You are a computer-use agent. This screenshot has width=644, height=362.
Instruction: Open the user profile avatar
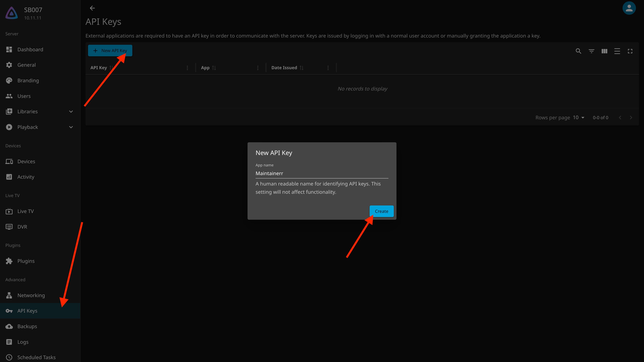(x=629, y=8)
